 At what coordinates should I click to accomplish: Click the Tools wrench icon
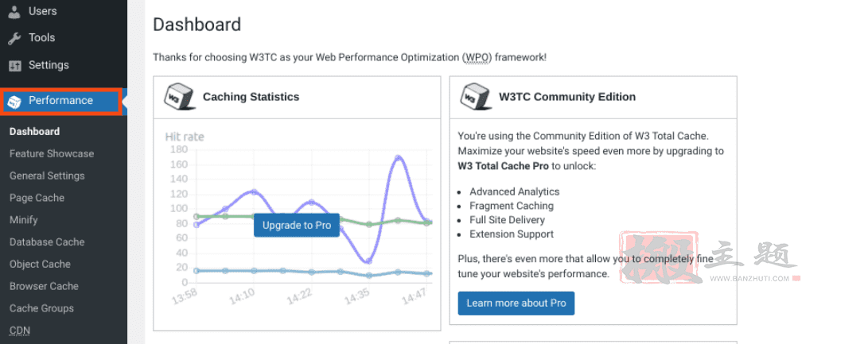click(14, 38)
